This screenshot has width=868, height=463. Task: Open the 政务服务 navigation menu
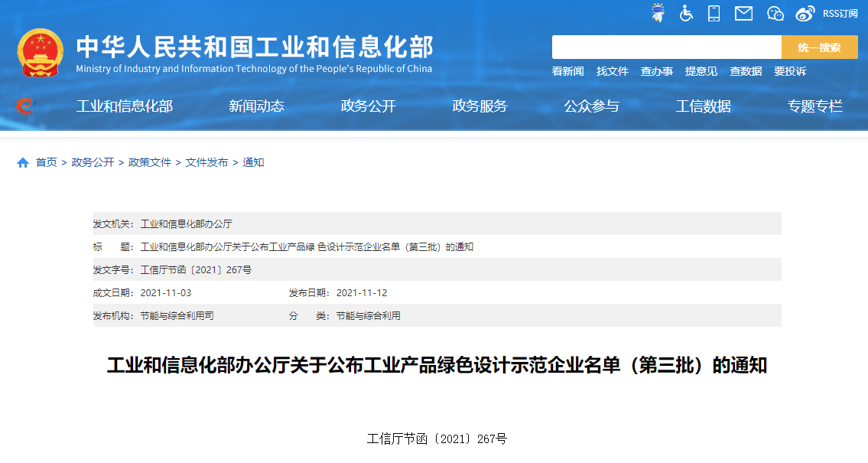[480, 106]
